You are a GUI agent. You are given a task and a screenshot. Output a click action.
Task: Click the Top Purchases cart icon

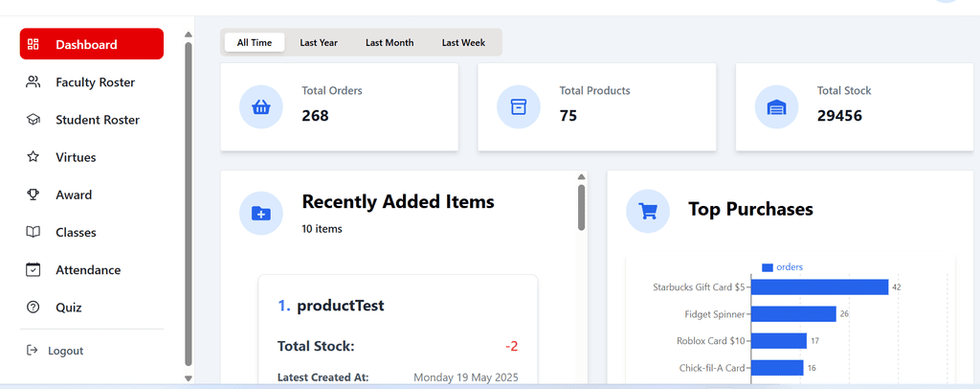coord(648,211)
